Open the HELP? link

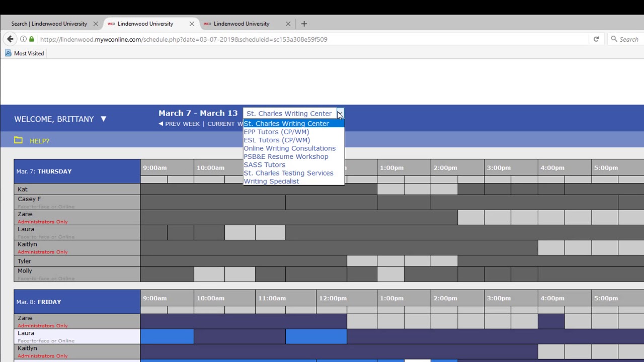click(39, 141)
